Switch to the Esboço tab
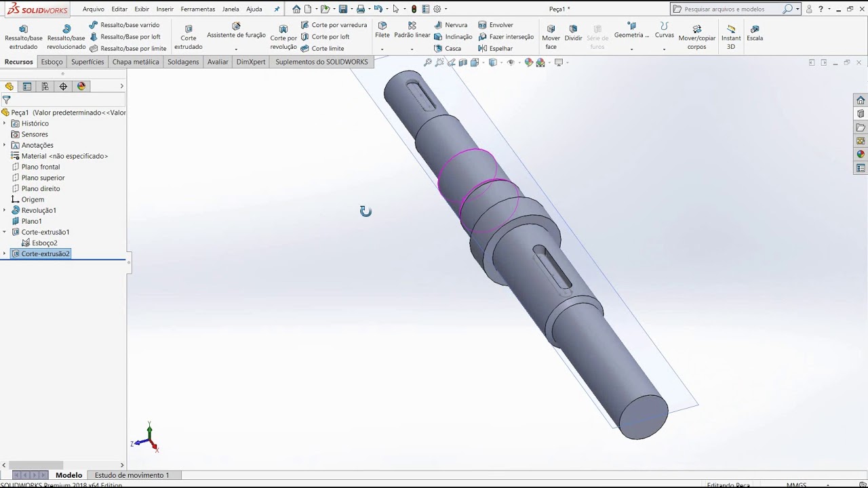This screenshot has width=868, height=488. coord(52,62)
